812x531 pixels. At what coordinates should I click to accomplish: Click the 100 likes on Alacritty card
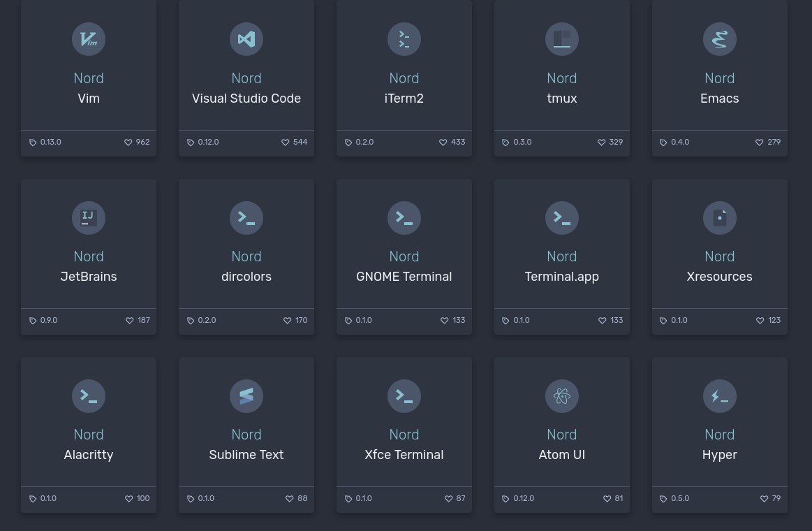[x=143, y=498]
